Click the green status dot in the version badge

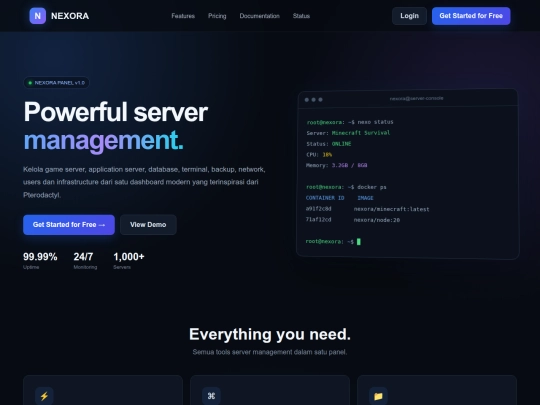30,83
